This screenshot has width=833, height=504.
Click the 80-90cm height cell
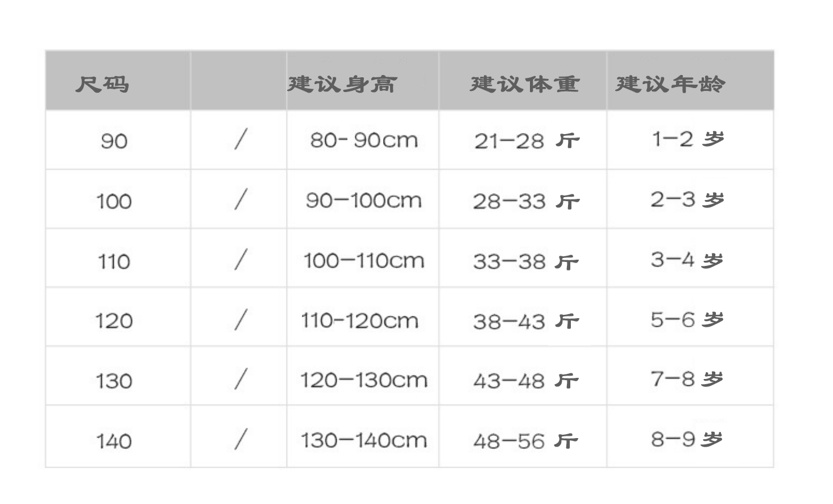pyautogui.click(x=363, y=140)
